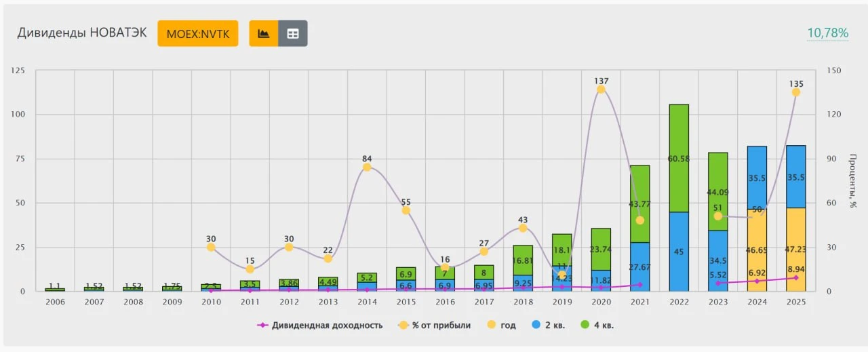This screenshot has height=352, width=868.
Task: Toggle '% от прибыли' legend series
Action: 435,326
